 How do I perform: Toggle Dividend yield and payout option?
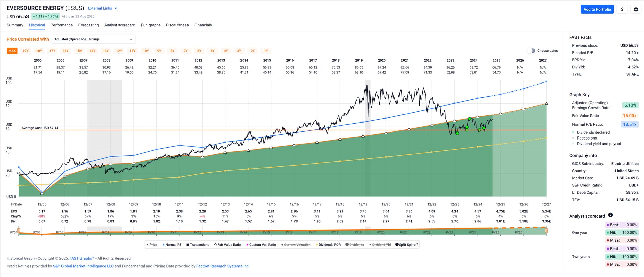(x=596, y=144)
